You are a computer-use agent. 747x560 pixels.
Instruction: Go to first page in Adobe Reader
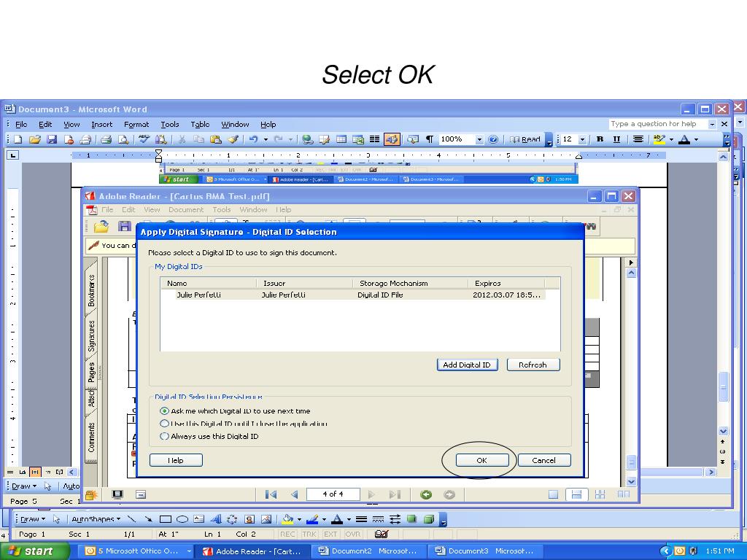[271, 494]
